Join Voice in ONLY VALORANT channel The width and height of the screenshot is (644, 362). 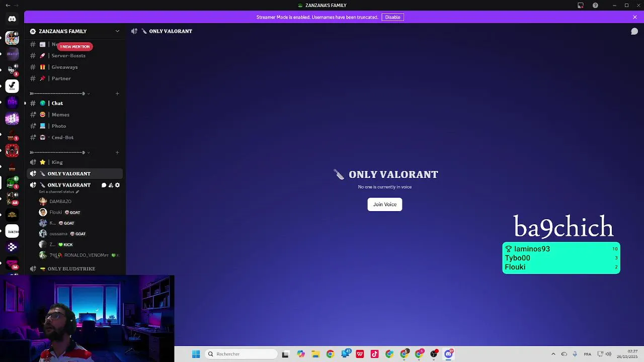point(385,205)
